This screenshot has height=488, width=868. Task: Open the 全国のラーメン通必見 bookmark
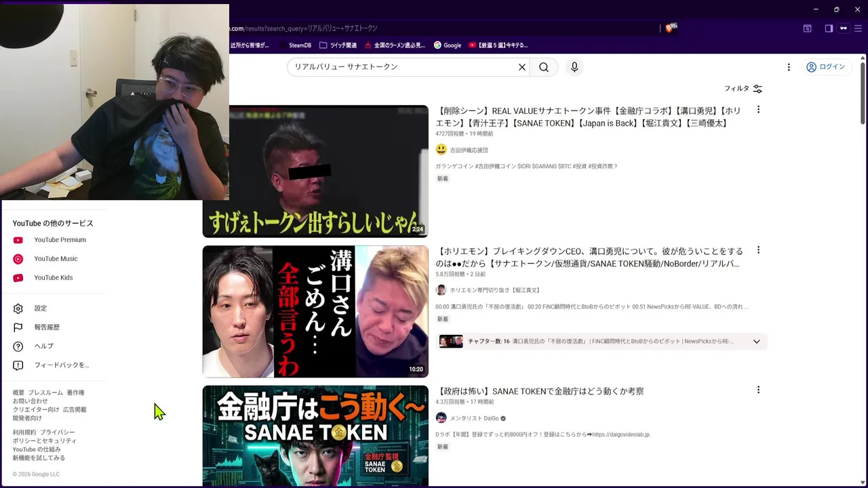[395, 45]
